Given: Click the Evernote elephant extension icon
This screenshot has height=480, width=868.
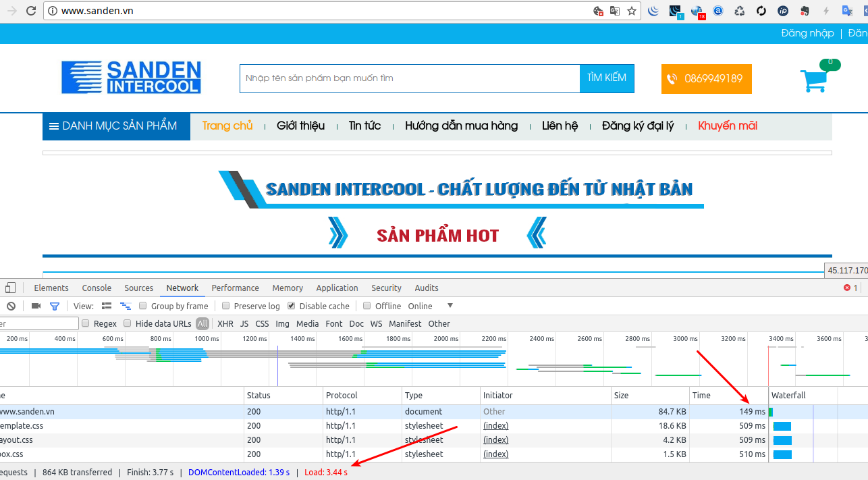Looking at the screenshot, I should (805, 11).
